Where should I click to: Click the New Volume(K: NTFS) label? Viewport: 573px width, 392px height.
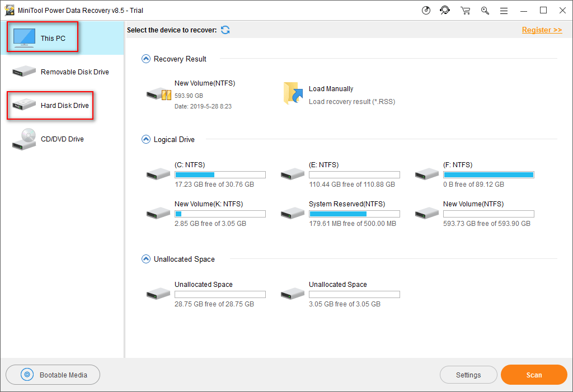[x=209, y=204]
